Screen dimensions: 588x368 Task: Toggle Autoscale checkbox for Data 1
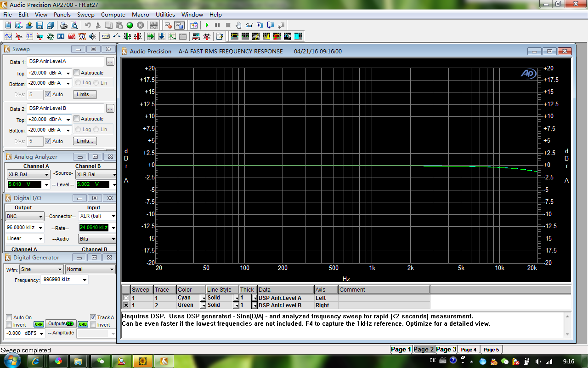77,73
